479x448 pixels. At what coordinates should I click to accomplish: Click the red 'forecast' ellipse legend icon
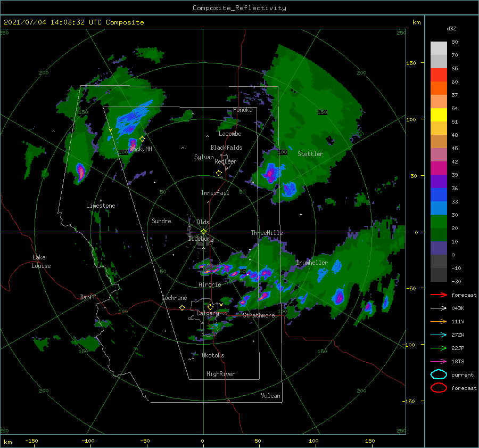439,388
